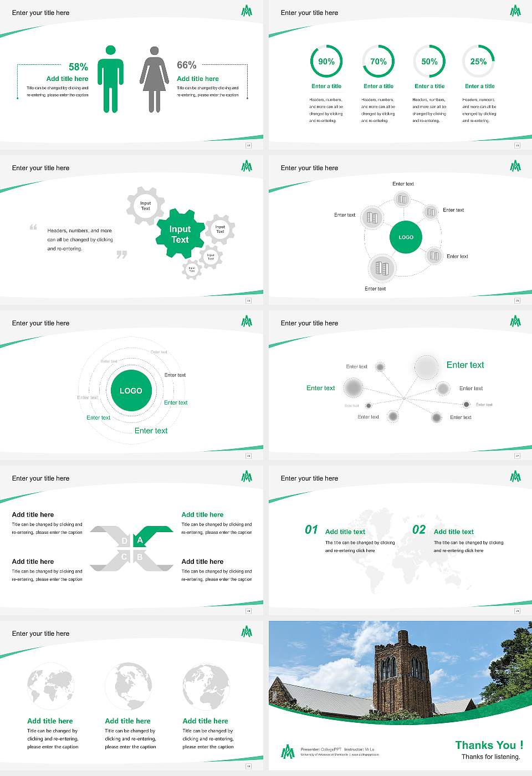Click the closing quotation mark icon
The height and width of the screenshot is (776, 532).
point(122,254)
